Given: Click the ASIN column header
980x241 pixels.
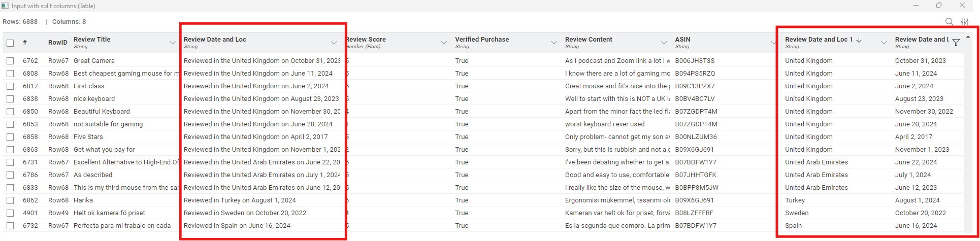Looking at the screenshot, I should [x=682, y=40].
